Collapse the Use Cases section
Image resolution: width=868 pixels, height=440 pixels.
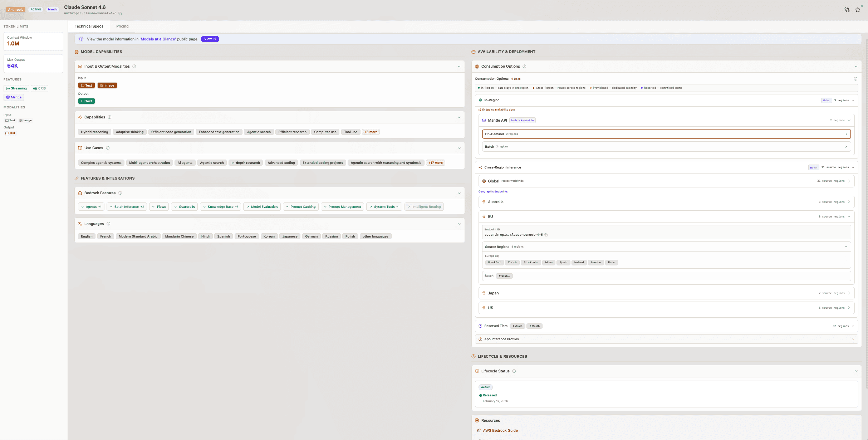(x=459, y=148)
